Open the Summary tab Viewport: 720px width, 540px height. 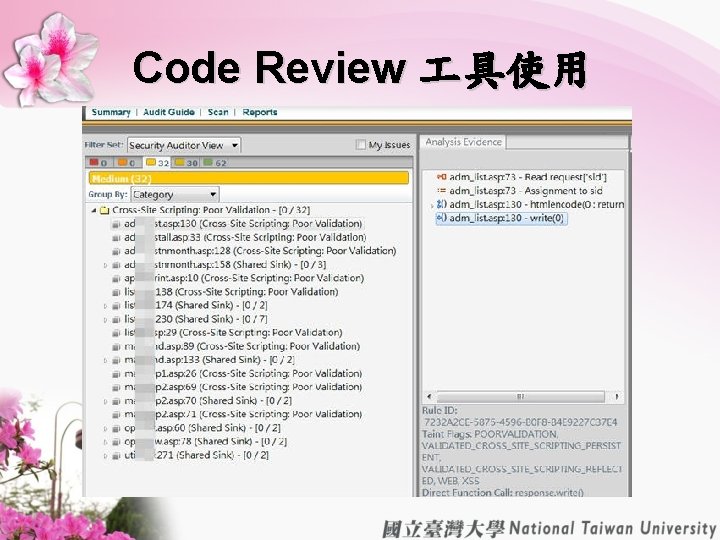tap(111, 112)
